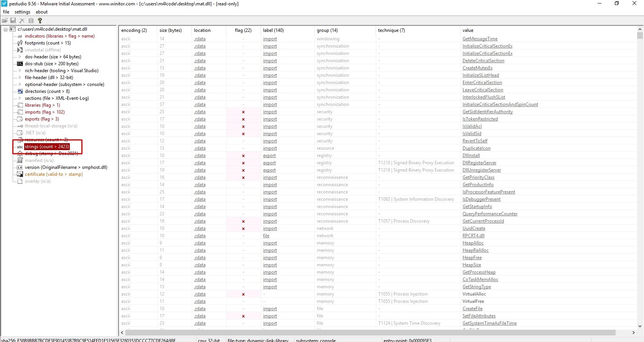This screenshot has width=644, height=342.
Task: Select the .NET node icon
Action: (x=20, y=133)
